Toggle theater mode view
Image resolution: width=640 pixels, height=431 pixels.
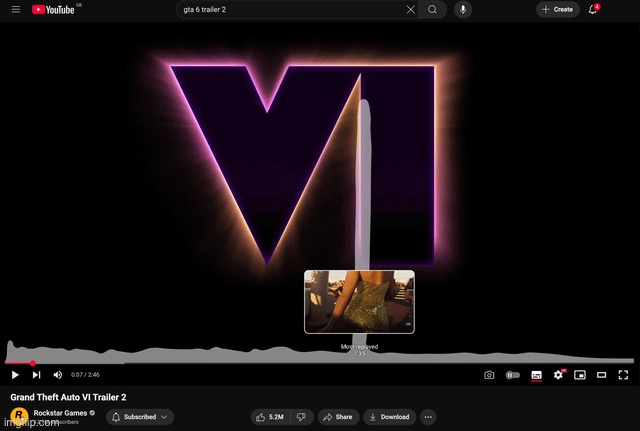point(601,375)
